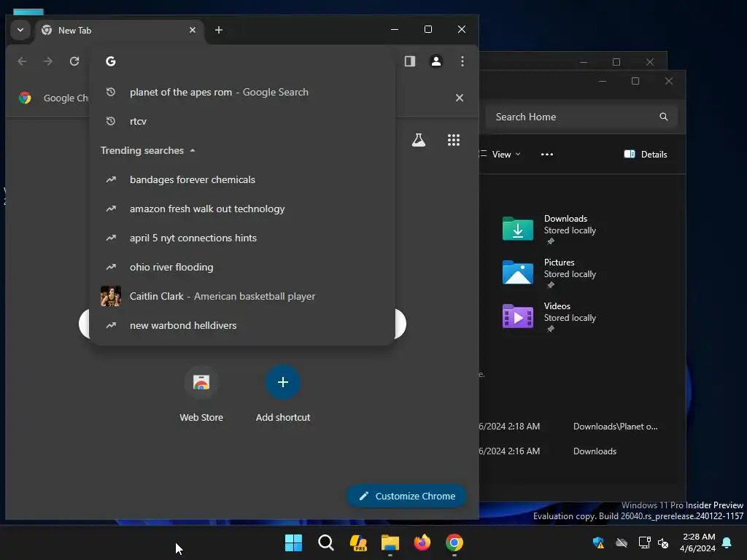The height and width of the screenshot is (560, 747).
Task: Choose 'new warbond helldivers' trending search
Action: coord(242,325)
